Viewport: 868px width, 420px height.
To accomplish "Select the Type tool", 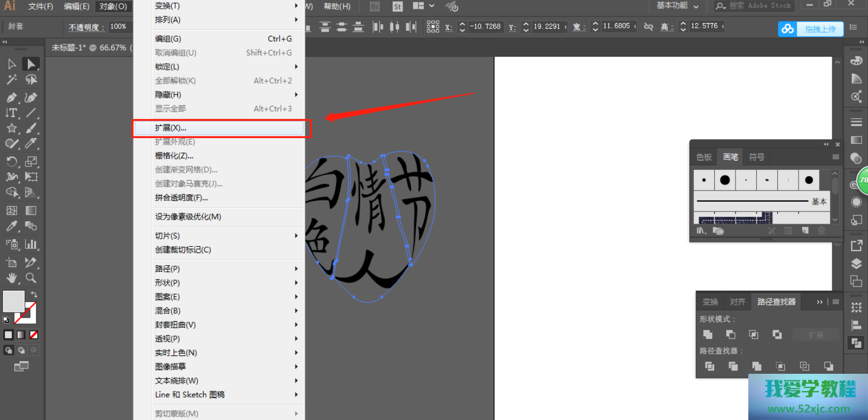I will pos(12,113).
